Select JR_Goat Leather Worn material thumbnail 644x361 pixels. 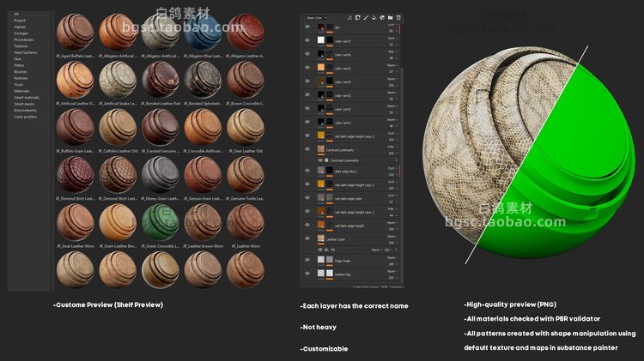[x=76, y=222]
